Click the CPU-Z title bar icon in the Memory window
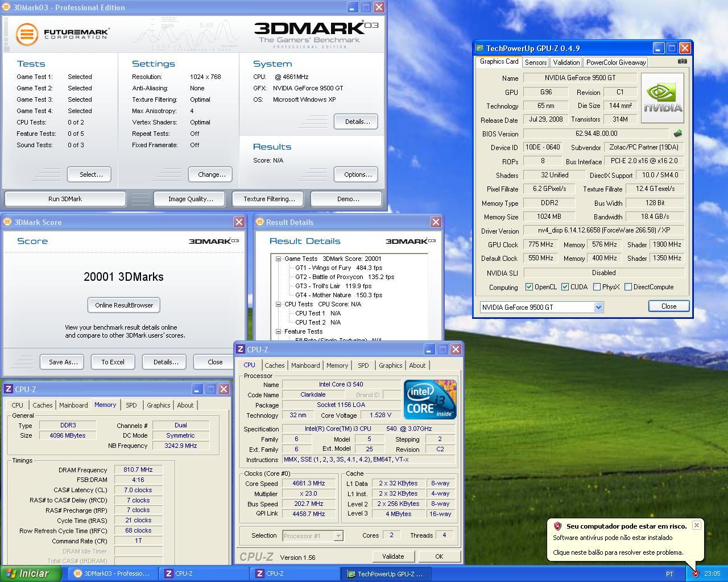The image size is (728, 582). coord(9,389)
